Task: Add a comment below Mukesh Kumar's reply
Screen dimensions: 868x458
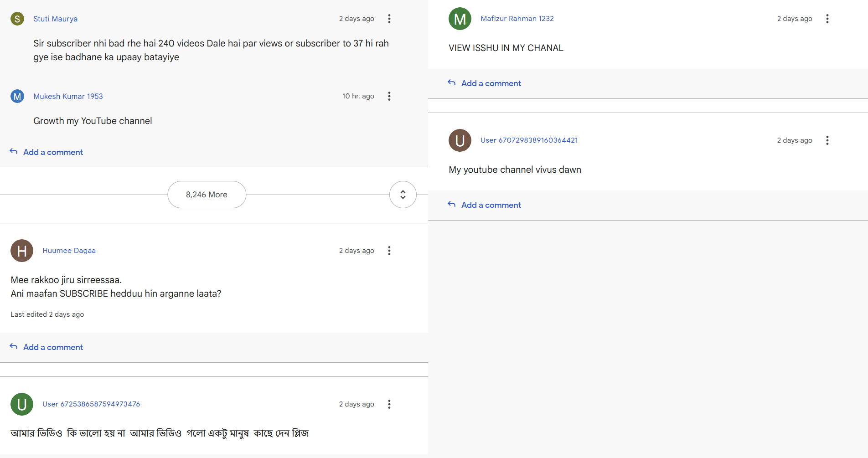Action: click(x=53, y=152)
